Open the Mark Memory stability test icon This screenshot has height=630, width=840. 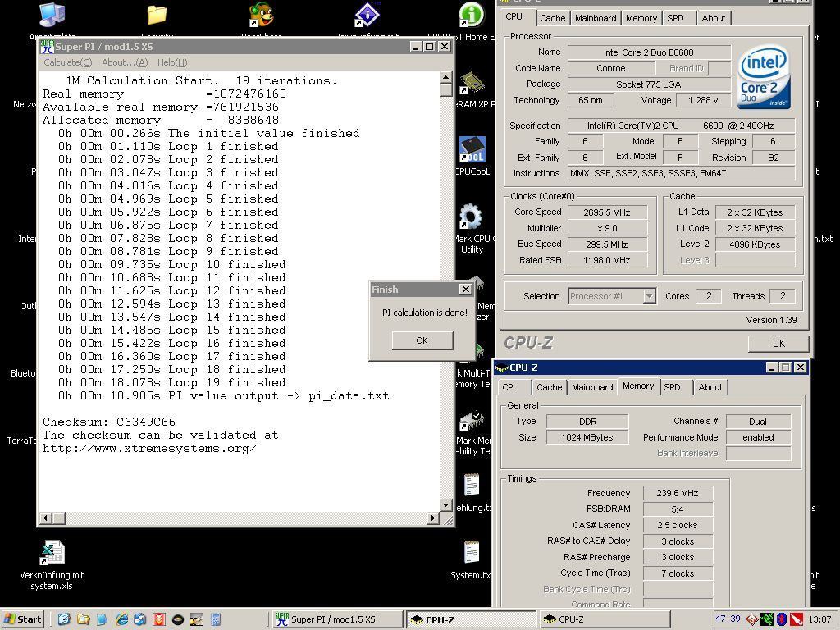472,422
